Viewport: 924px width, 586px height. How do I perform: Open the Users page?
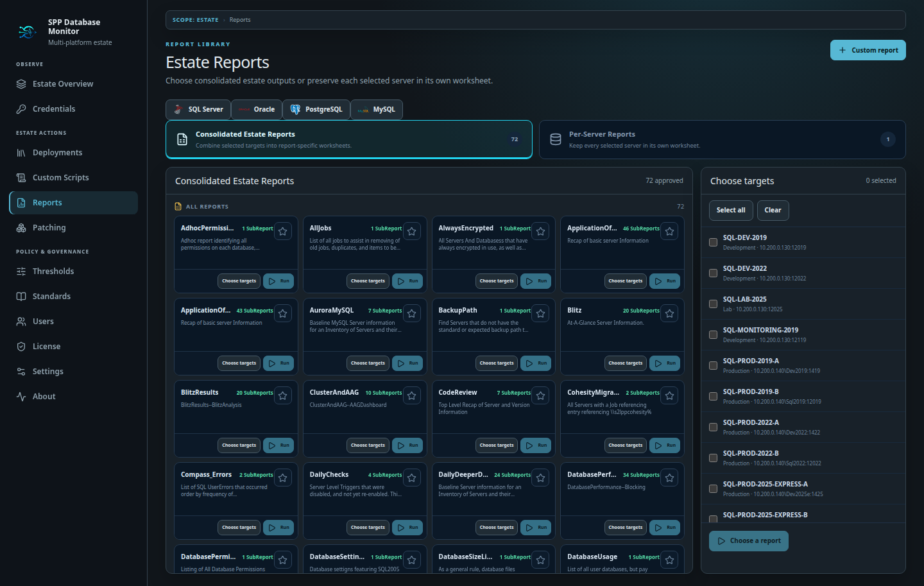coord(73,322)
